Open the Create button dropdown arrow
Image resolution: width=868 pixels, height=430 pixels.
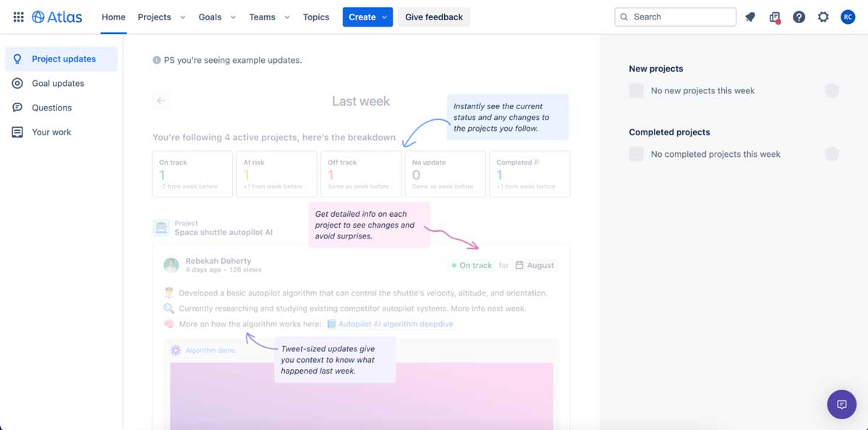383,16
